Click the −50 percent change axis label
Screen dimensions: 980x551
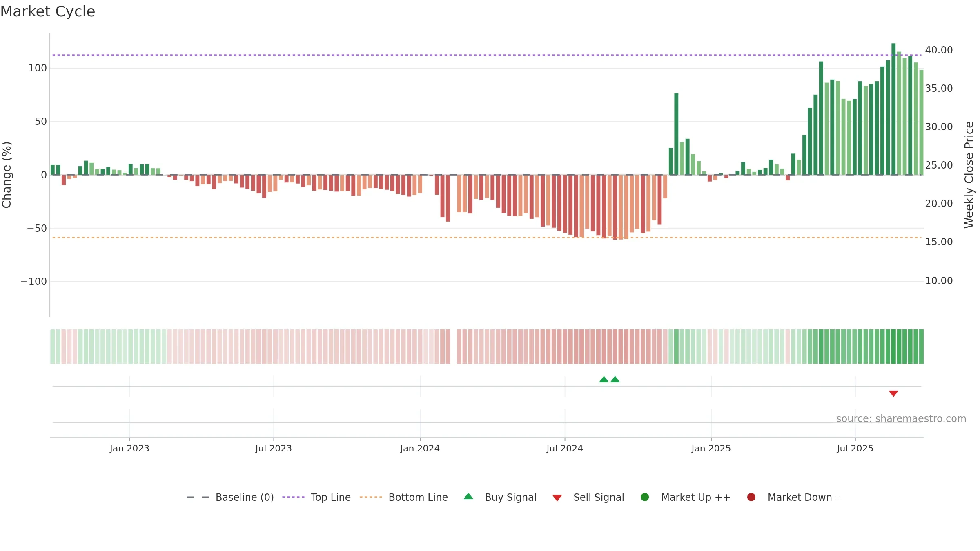(x=37, y=229)
